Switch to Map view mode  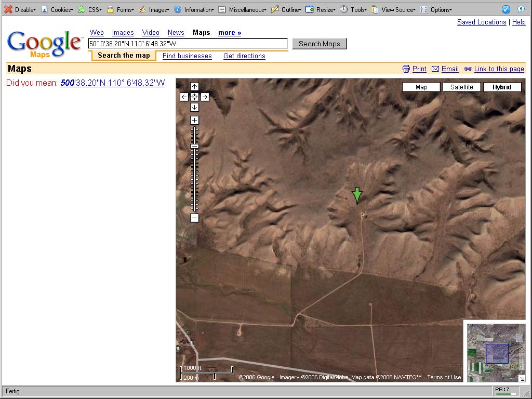pyautogui.click(x=421, y=87)
